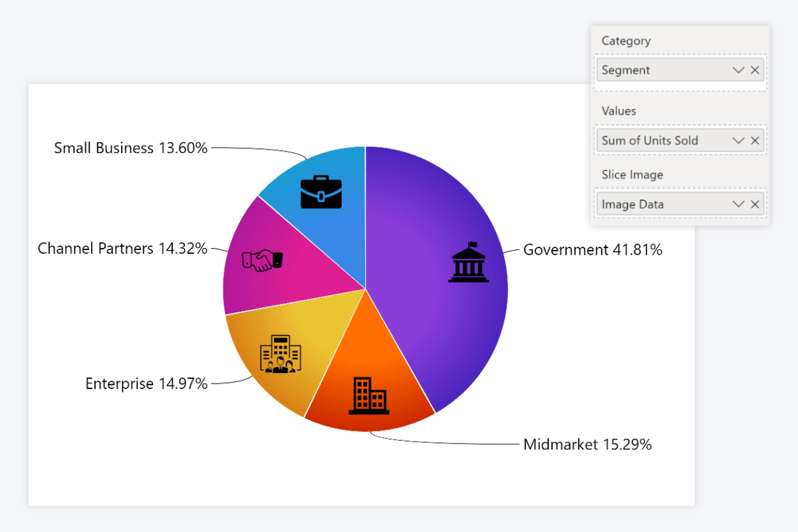Click the Slice Image section heading

coord(632,174)
